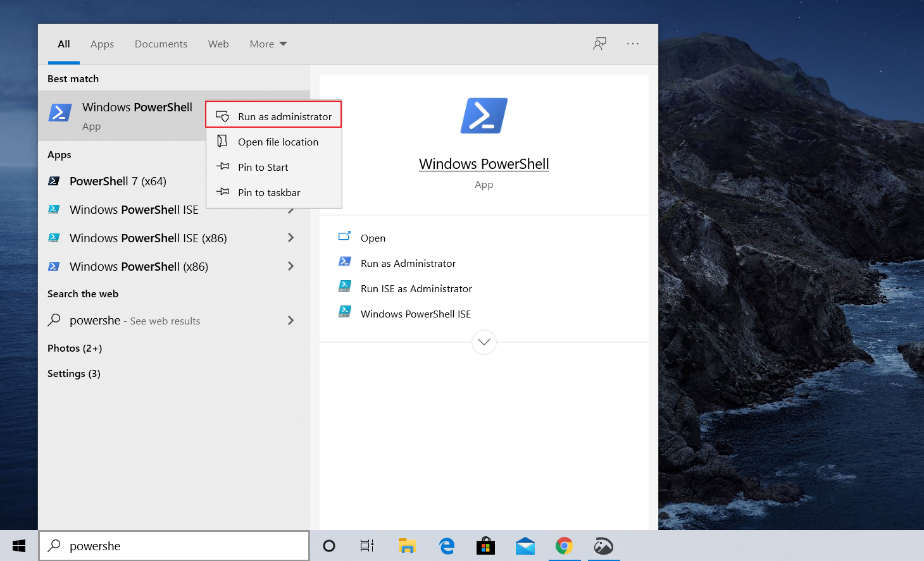The width and height of the screenshot is (924, 561).
Task: Click Open in the preview pane
Action: pyautogui.click(x=373, y=238)
